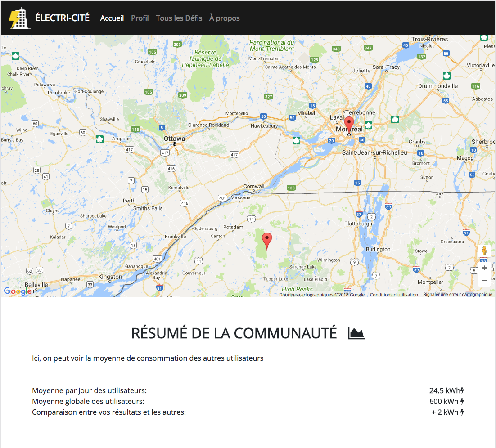
Task: Click the Pembroke label on the map
Action: click(59, 93)
